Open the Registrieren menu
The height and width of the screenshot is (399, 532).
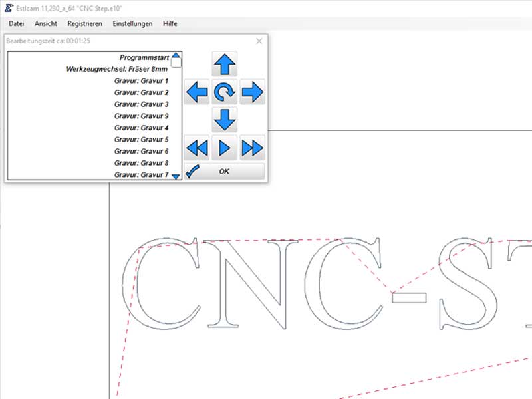pos(85,23)
